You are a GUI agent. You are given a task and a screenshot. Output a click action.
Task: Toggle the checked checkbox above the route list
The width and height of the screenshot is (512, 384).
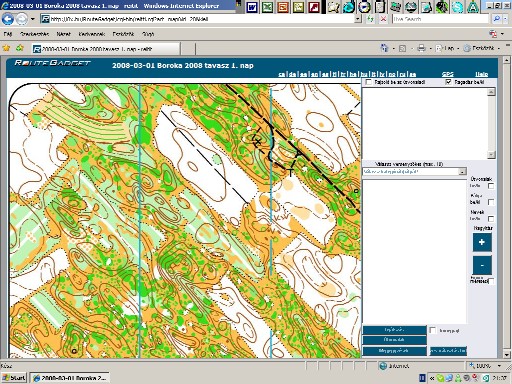point(448,82)
